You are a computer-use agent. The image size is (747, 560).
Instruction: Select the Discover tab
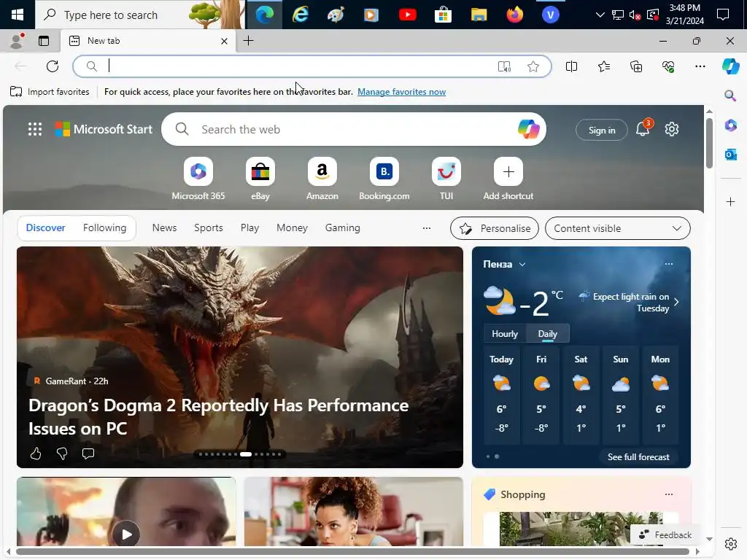point(45,228)
